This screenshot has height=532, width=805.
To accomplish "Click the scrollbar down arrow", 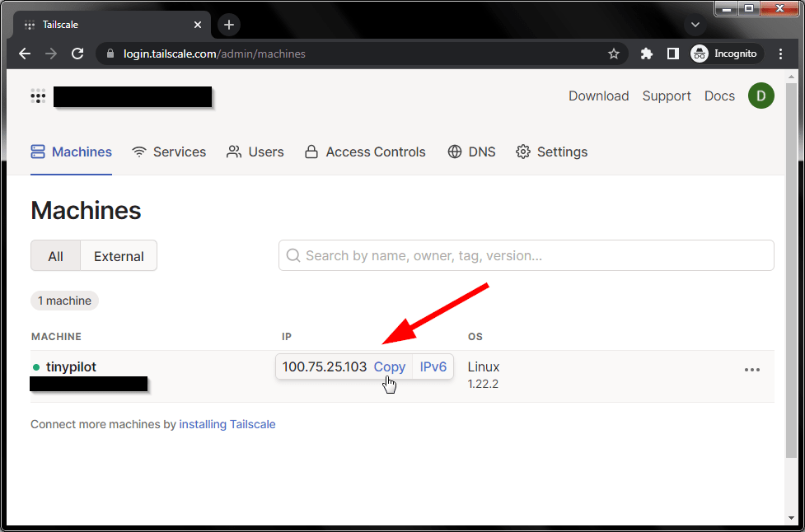I will coord(791,518).
